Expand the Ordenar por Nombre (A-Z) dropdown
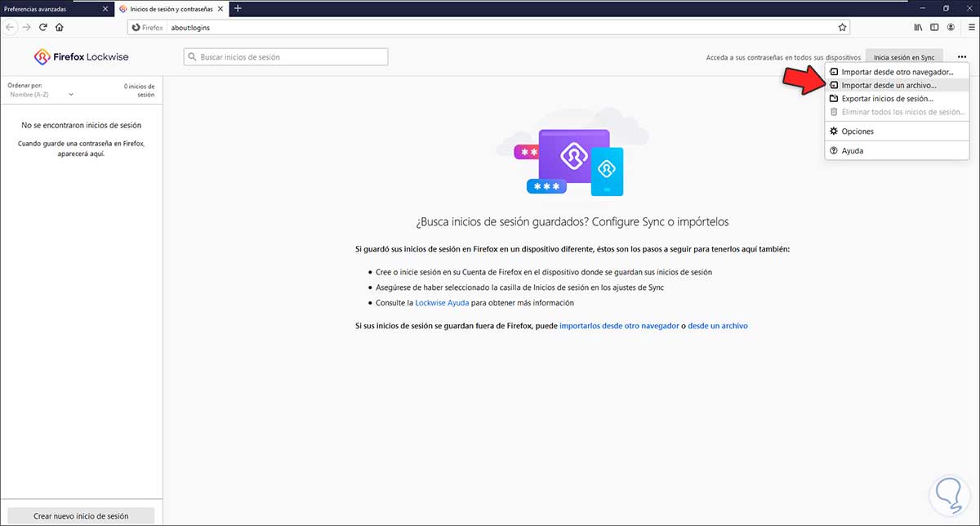The width and height of the screenshot is (980, 526). tap(41, 94)
